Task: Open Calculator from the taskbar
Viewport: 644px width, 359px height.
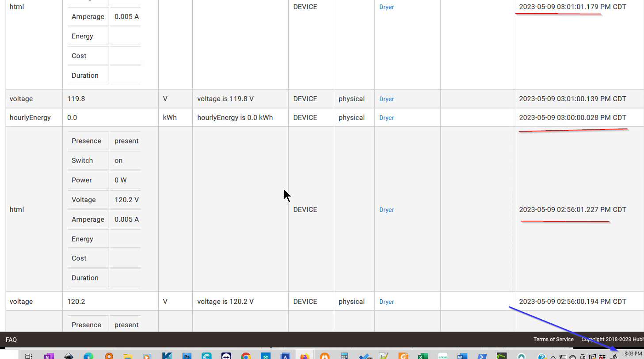Action: pos(344,356)
